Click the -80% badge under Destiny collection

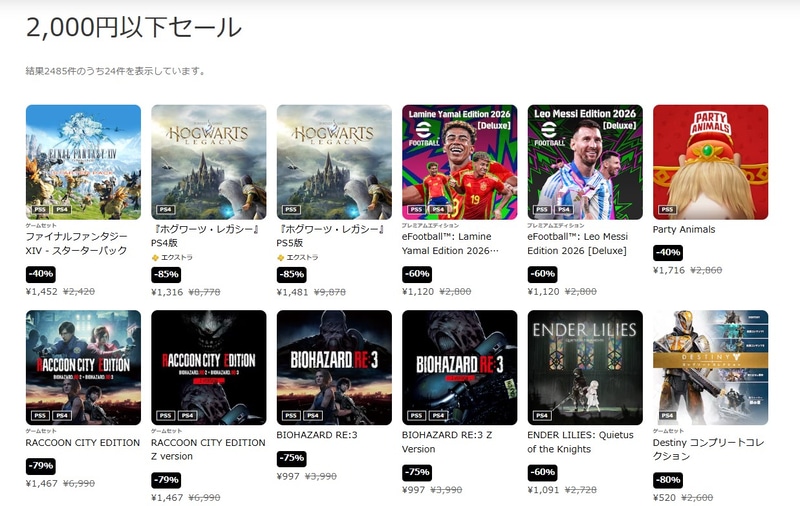click(x=668, y=480)
